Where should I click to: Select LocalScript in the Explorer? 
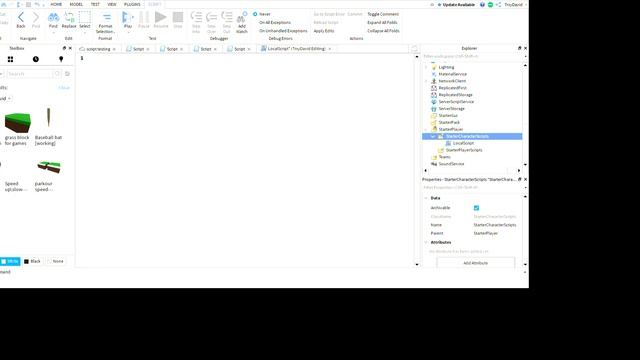pyautogui.click(x=463, y=143)
